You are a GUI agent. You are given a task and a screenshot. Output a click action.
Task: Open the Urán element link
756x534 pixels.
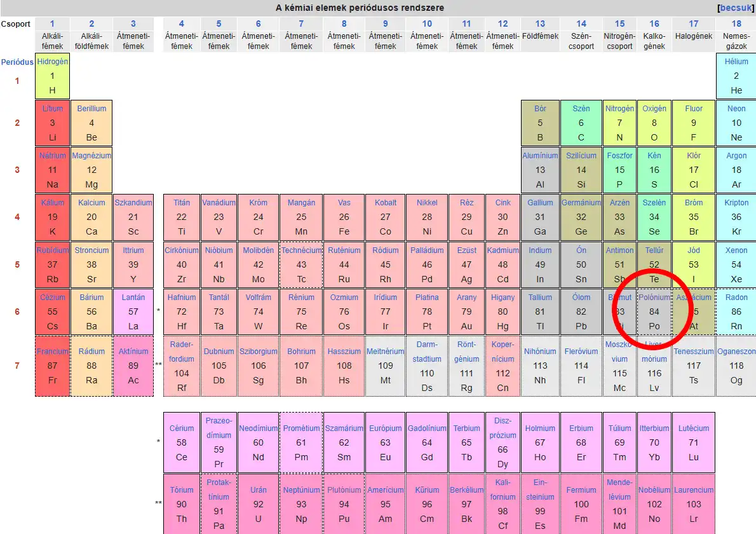pos(259,489)
